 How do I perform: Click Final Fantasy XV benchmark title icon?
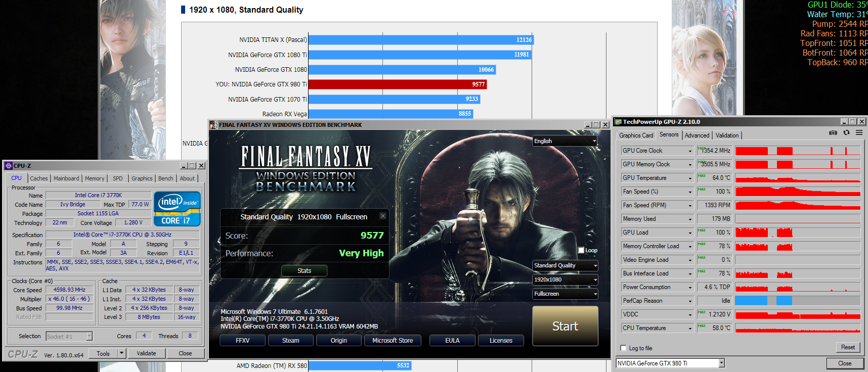pyautogui.click(x=214, y=125)
